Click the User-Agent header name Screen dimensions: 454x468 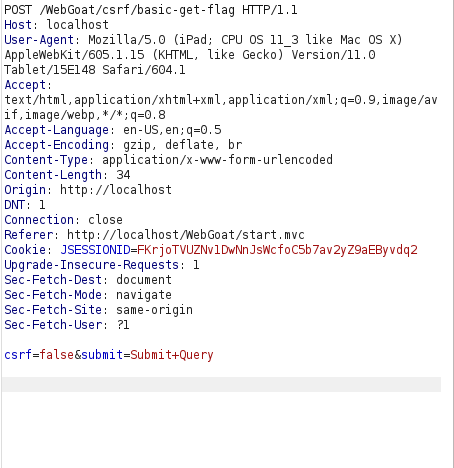tap(39, 40)
